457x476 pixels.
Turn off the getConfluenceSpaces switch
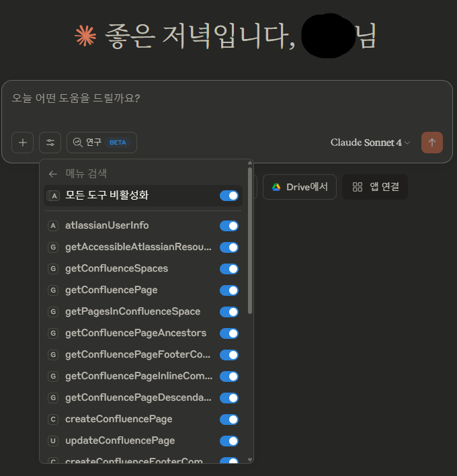(229, 269)
